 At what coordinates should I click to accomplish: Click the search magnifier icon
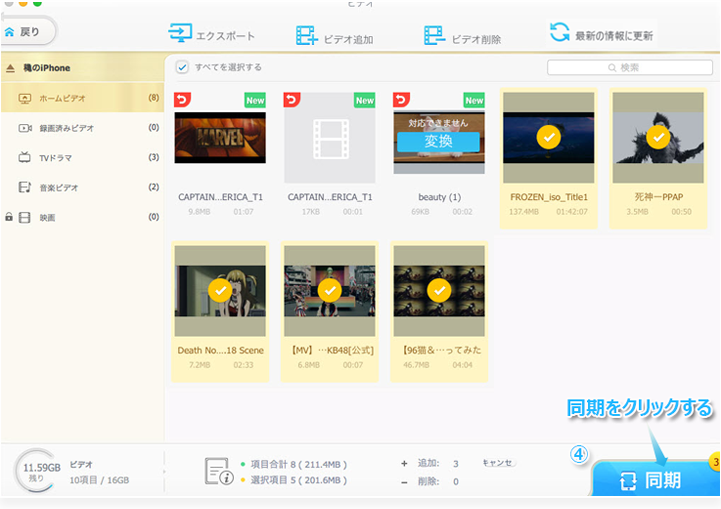(612, 68)
